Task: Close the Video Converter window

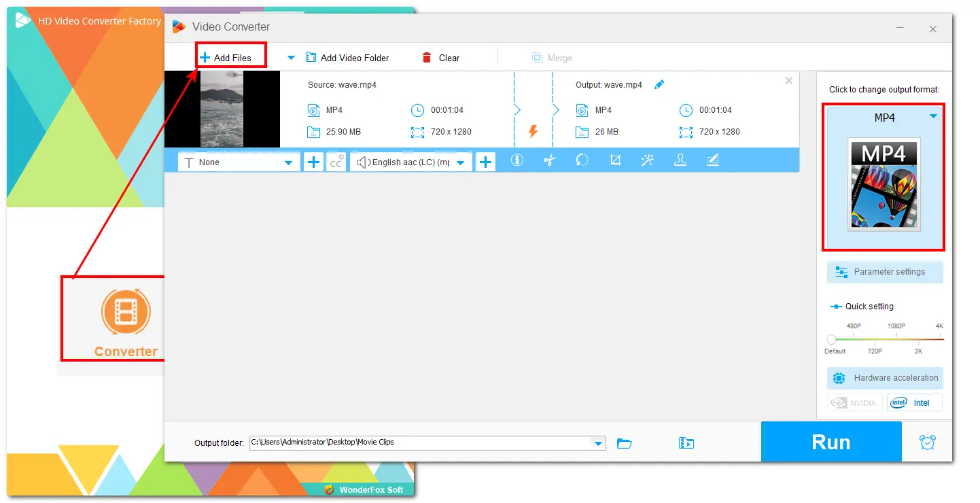Action: point(933,29)
